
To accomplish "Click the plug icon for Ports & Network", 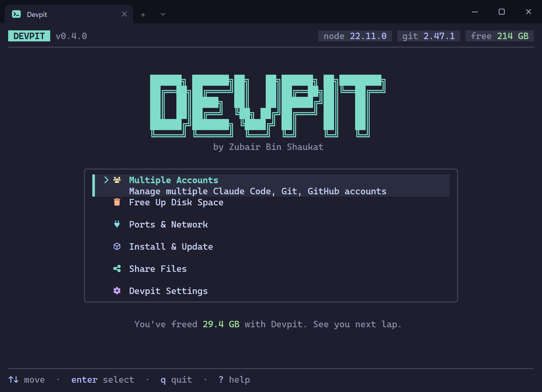I will tap(117, 224).
